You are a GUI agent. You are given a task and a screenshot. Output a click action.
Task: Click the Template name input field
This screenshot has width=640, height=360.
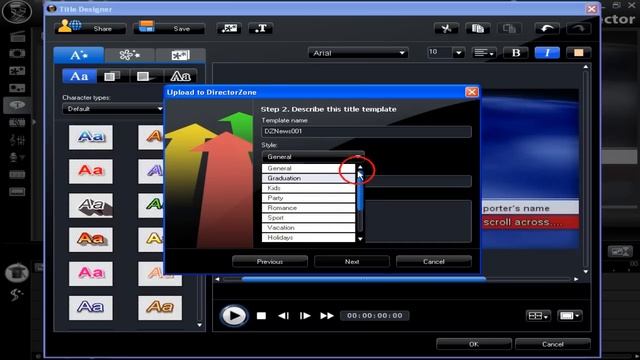point(366,131)
